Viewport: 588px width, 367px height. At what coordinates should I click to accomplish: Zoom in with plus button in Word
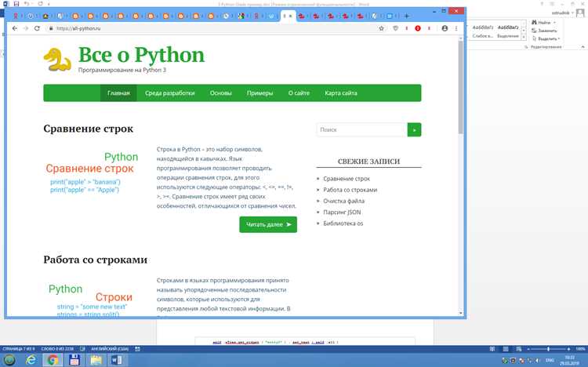pos(568,349)
